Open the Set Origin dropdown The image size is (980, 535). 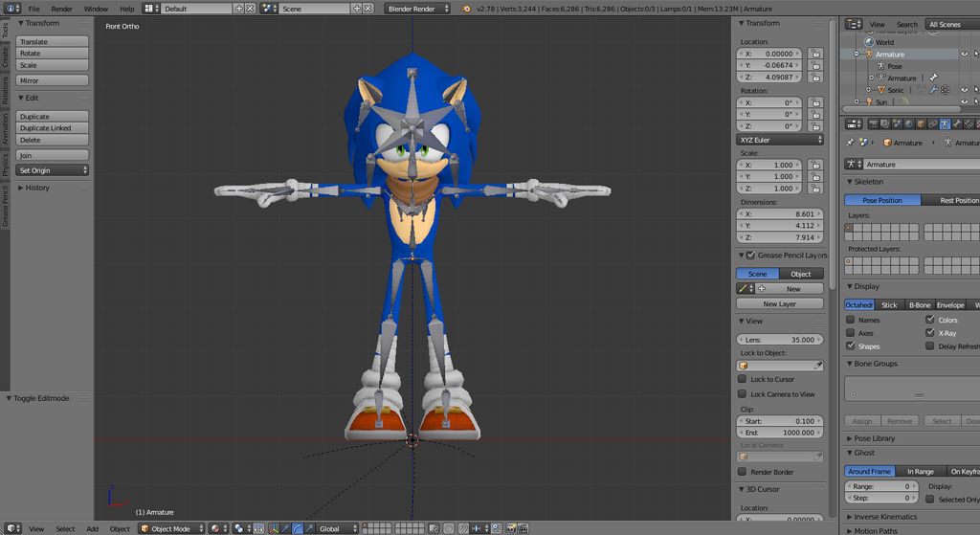[x=52, y=170]
